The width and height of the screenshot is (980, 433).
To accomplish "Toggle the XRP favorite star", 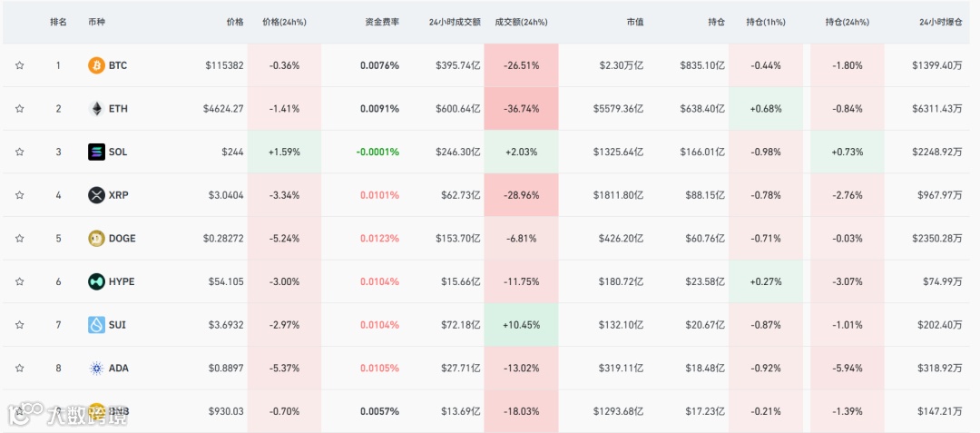I will click(19, 195).
